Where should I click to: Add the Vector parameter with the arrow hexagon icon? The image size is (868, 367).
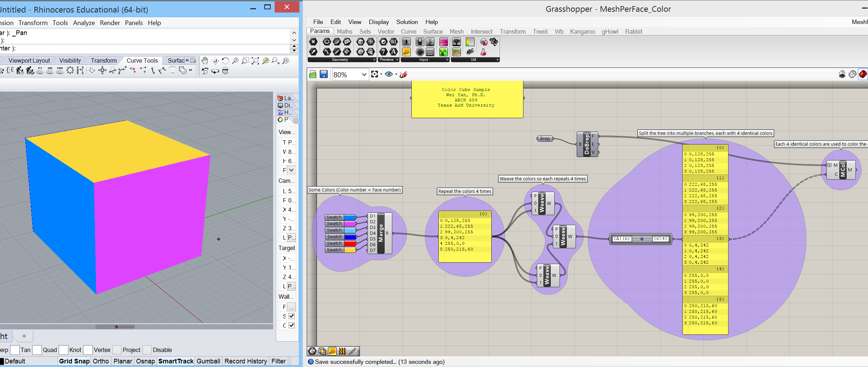313,52
